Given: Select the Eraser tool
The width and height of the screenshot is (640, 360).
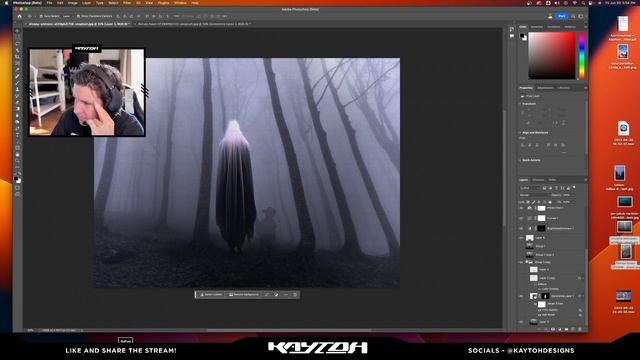Looking at the screenshot, I should click(x=17, y=102).
